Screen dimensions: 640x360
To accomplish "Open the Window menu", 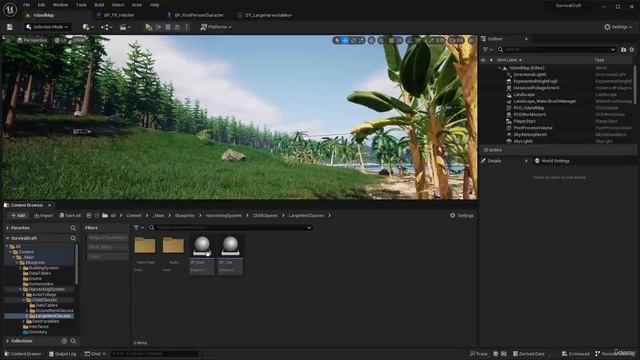I will pyautogui.click(x=60, y=5).
